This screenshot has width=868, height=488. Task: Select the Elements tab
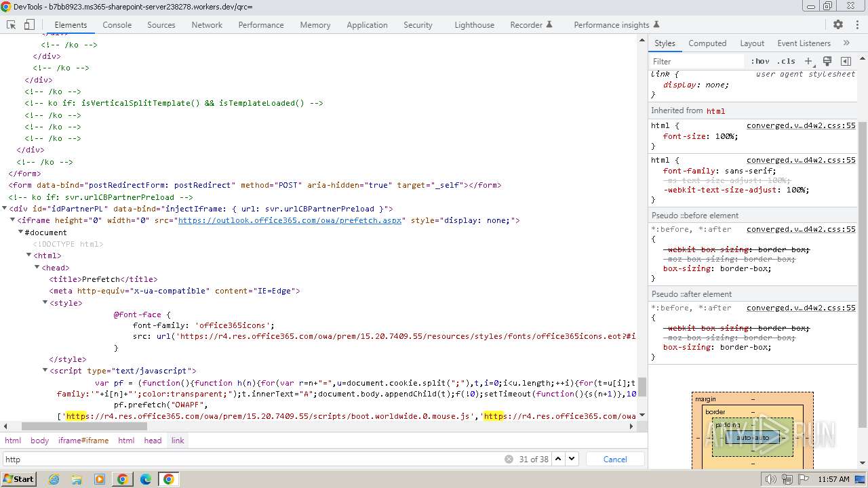pyautogui.click(x=71, y=24)
